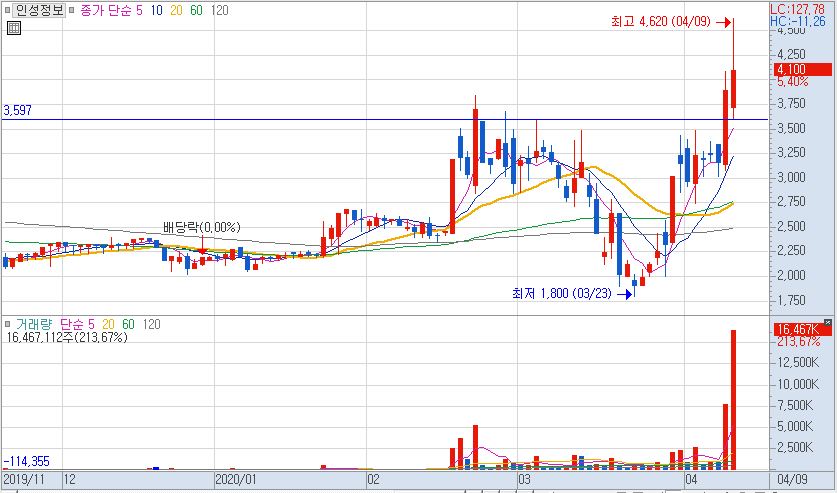The image size is (837, 493).
Task: Click the 2020/01 label on time axis
Action: (236, 480)
